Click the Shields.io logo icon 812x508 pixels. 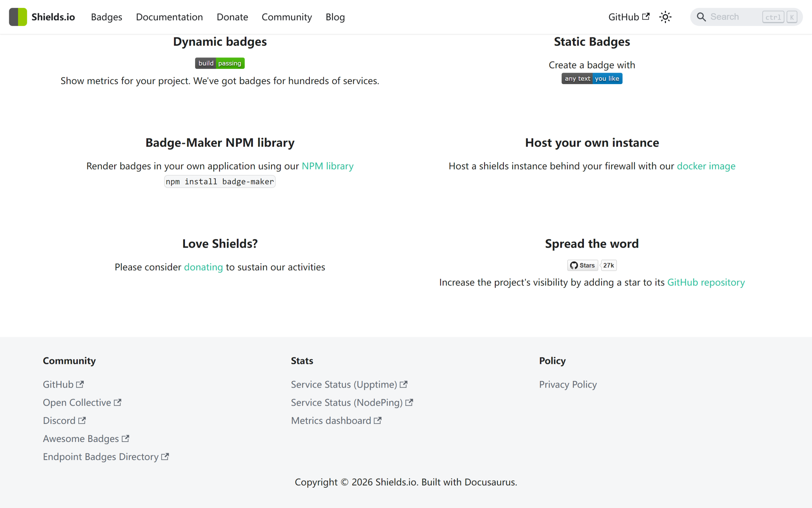(x=18, y=17)
